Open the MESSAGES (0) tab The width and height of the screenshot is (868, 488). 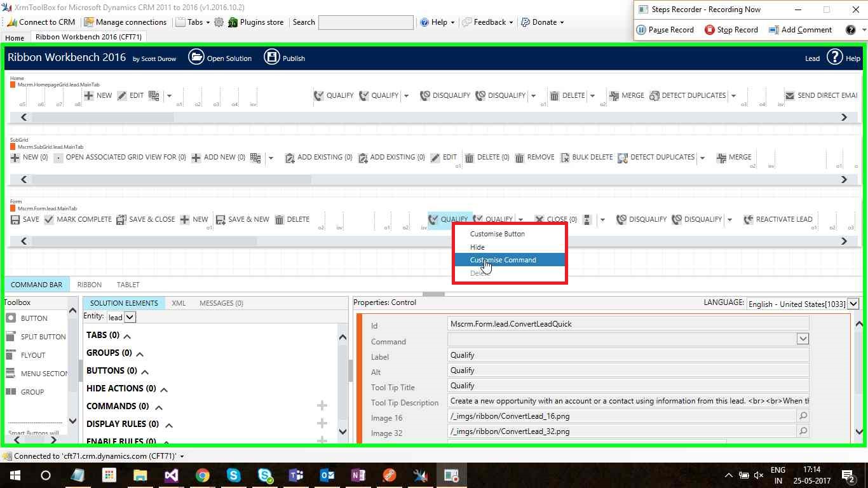(x=221, y=303)
